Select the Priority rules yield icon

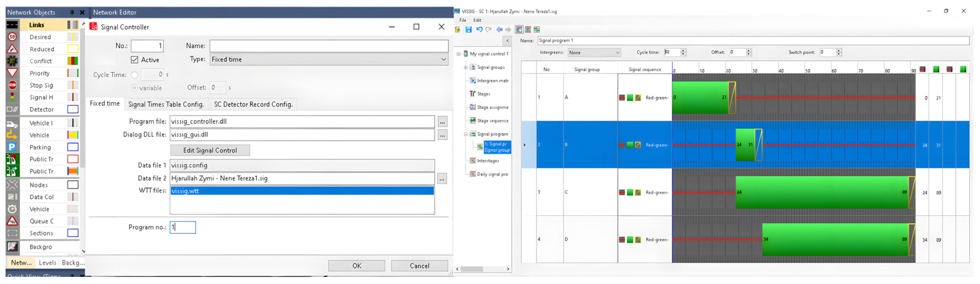[x=12, y=73]
